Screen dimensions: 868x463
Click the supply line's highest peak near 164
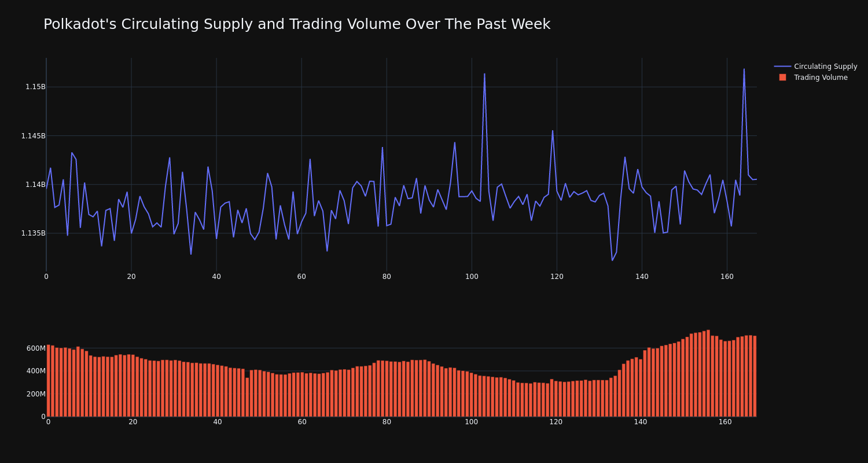744,69
